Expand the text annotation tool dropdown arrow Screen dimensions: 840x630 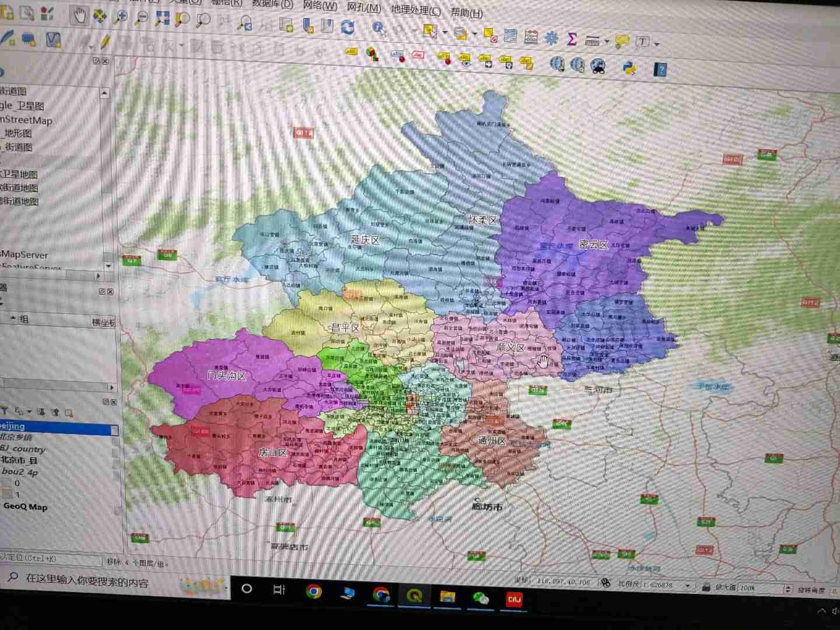(657, 43)
